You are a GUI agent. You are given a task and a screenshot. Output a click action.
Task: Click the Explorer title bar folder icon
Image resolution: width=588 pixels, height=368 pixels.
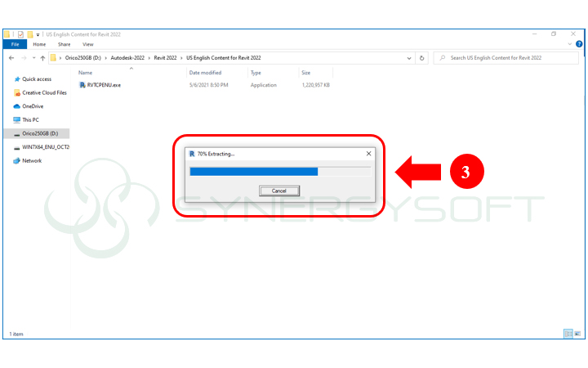pos(7,34)
